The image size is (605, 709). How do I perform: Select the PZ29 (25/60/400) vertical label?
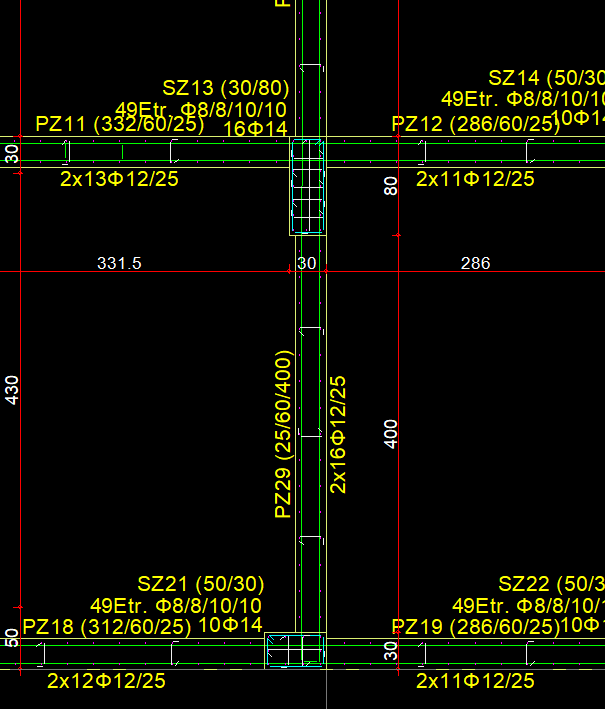pyautogui.click(x=284, y=434)
